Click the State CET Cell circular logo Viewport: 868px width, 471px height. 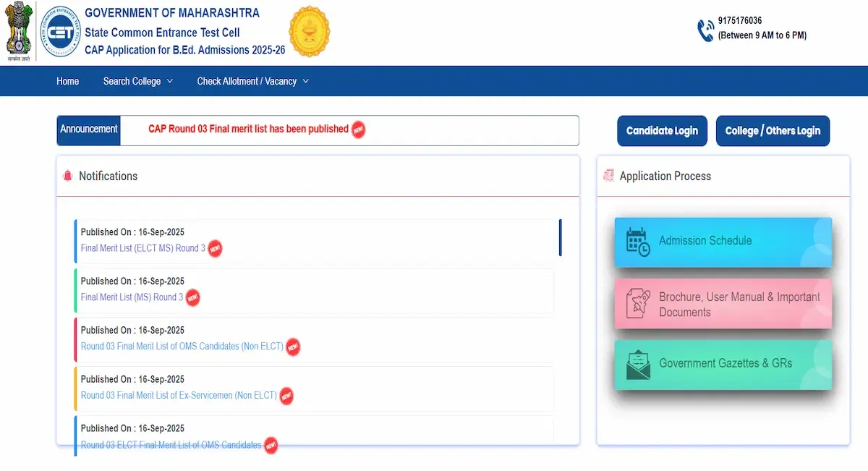pyautogui.click(x=60, y=32)
